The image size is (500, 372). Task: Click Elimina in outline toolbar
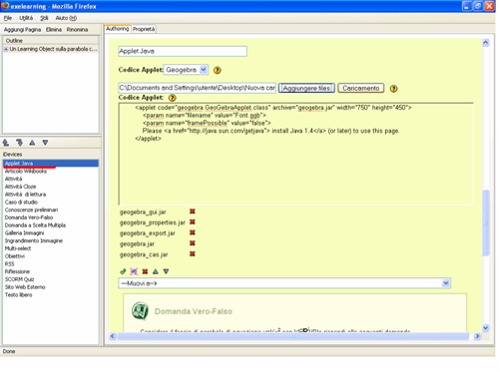54,30
